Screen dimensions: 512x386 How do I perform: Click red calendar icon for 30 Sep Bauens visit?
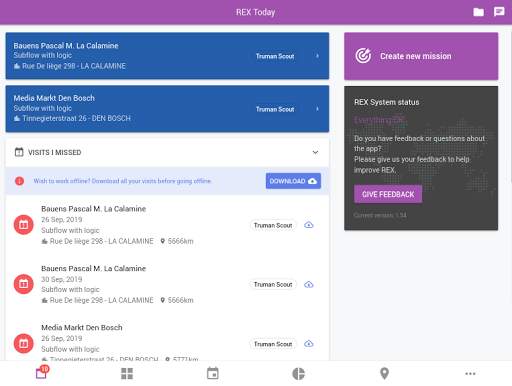[x=24, y=284]
